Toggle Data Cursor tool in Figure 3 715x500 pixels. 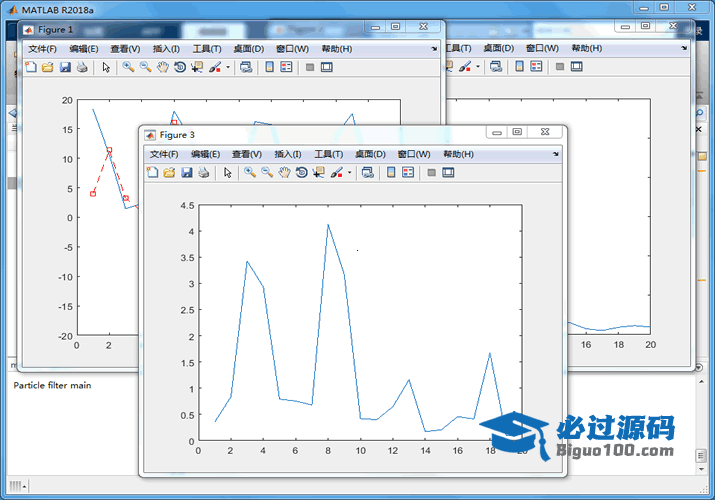pyautogui.click(x=318, y=173)
